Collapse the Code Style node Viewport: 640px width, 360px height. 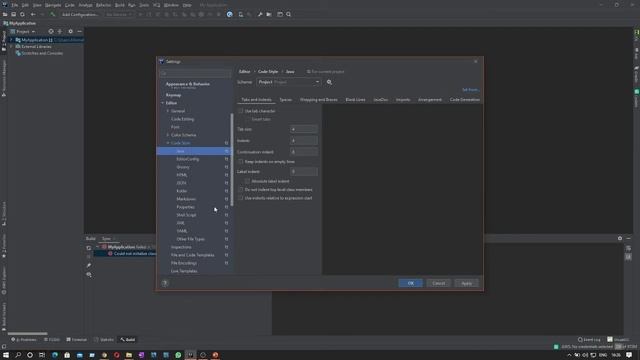(x=168, y=143)
